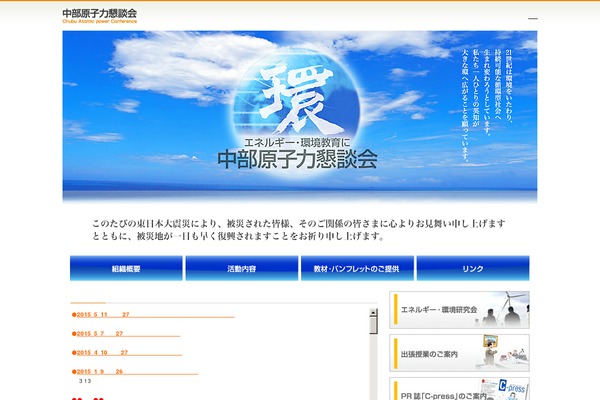Click the news list scrollbar thumb
Image resolution: width=600 pixels, height=400 pixels.
pyautogui.click(x=373, y=326)
